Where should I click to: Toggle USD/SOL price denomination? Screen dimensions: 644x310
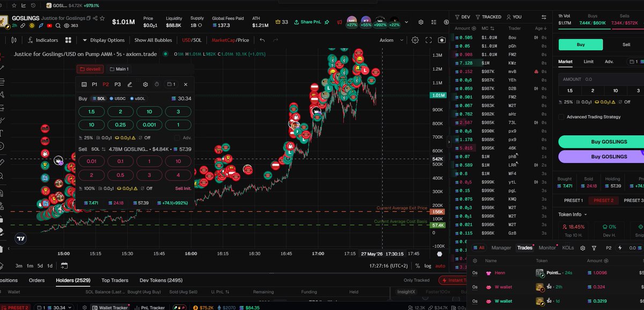pos(192,40)
